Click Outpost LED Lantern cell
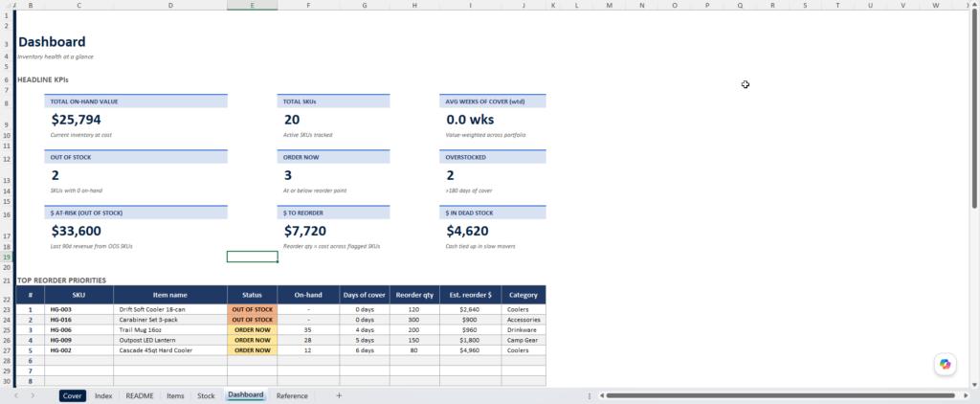Viewport: 980px width, 404px height. click(x=170, y=340)
